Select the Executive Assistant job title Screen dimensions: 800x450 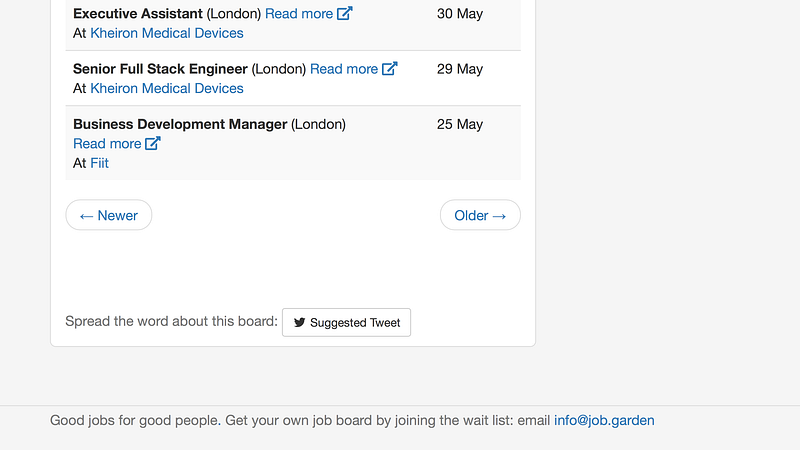tap(138, 14)
